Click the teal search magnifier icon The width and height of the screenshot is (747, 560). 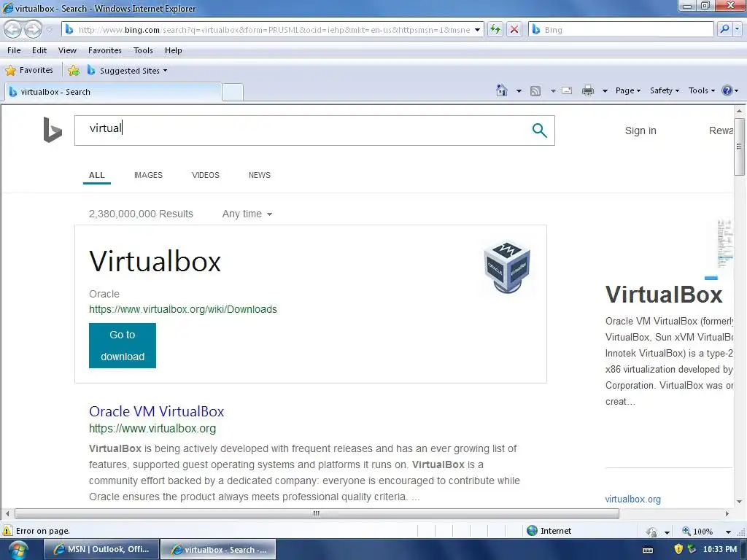coord(539,130)
